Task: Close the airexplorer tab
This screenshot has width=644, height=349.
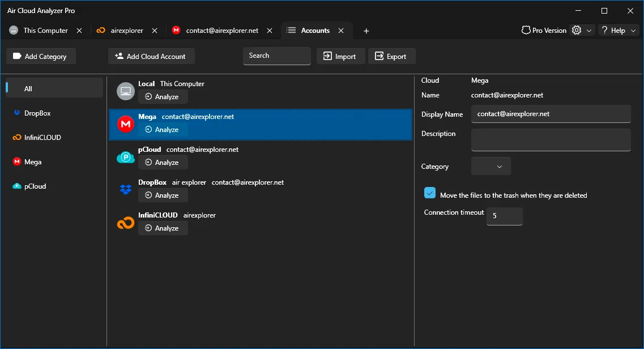Action: pos(155,31)
